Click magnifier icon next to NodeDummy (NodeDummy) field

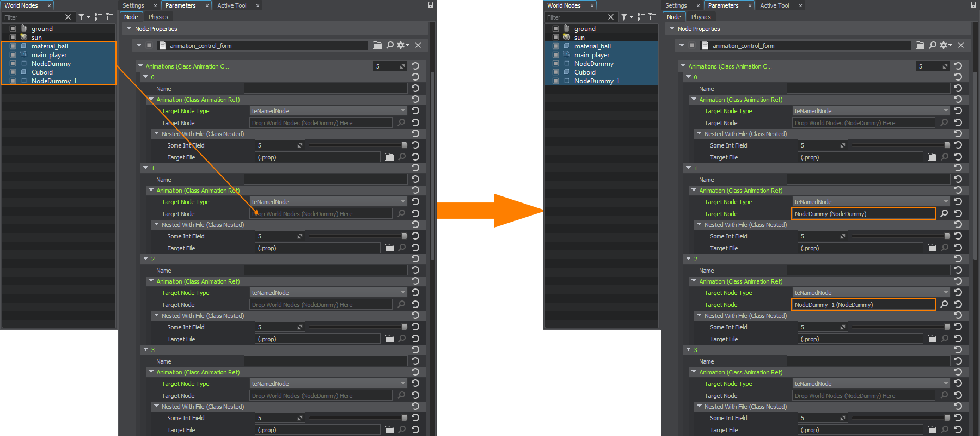point(944,214)
